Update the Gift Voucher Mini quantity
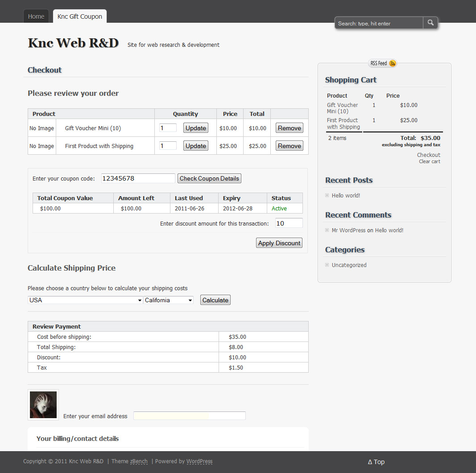476x473 pixels. pos(196,128)
